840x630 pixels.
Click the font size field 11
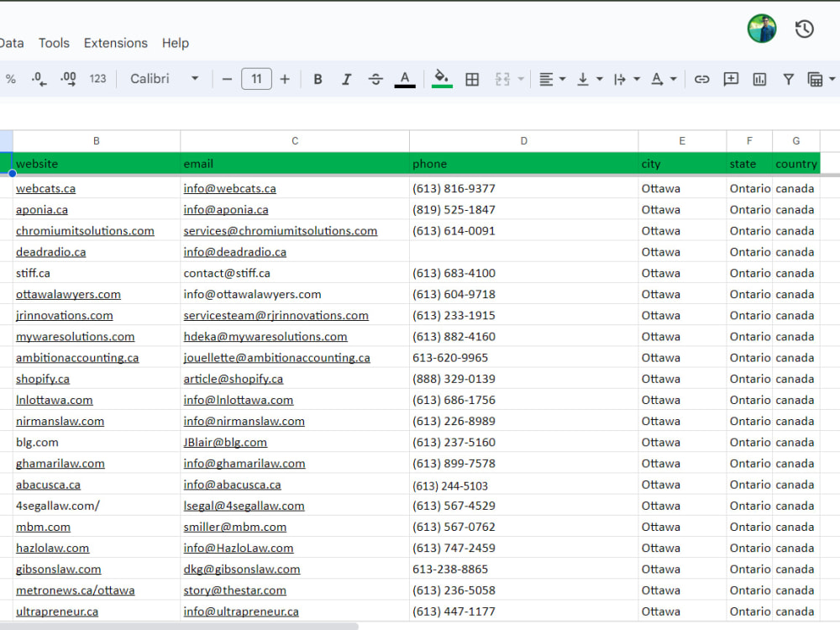coord(256,79)
